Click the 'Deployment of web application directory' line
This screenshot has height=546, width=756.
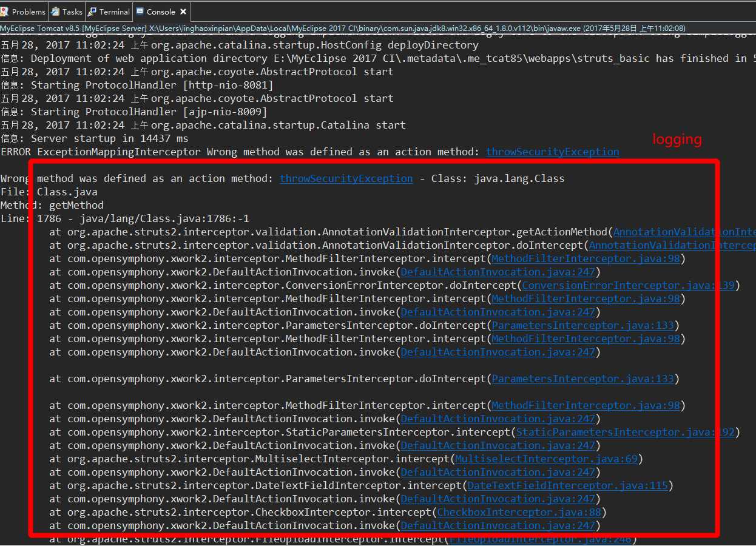(x=378, y=58)
